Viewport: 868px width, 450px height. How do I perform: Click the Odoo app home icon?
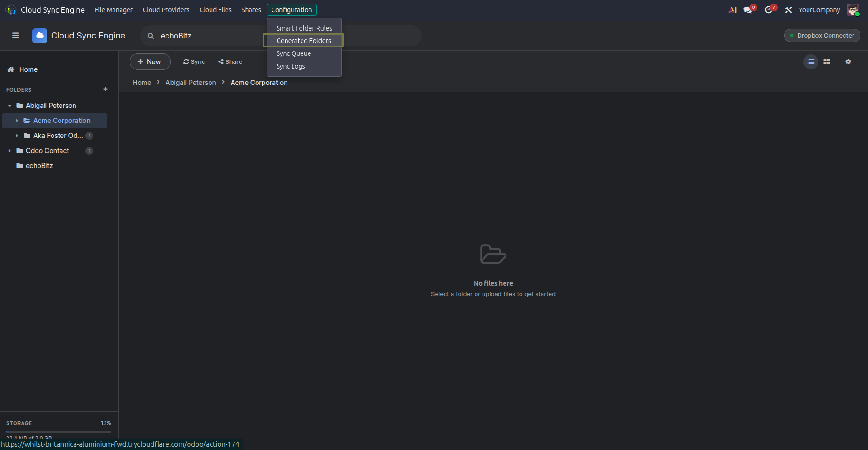(11, 10)
